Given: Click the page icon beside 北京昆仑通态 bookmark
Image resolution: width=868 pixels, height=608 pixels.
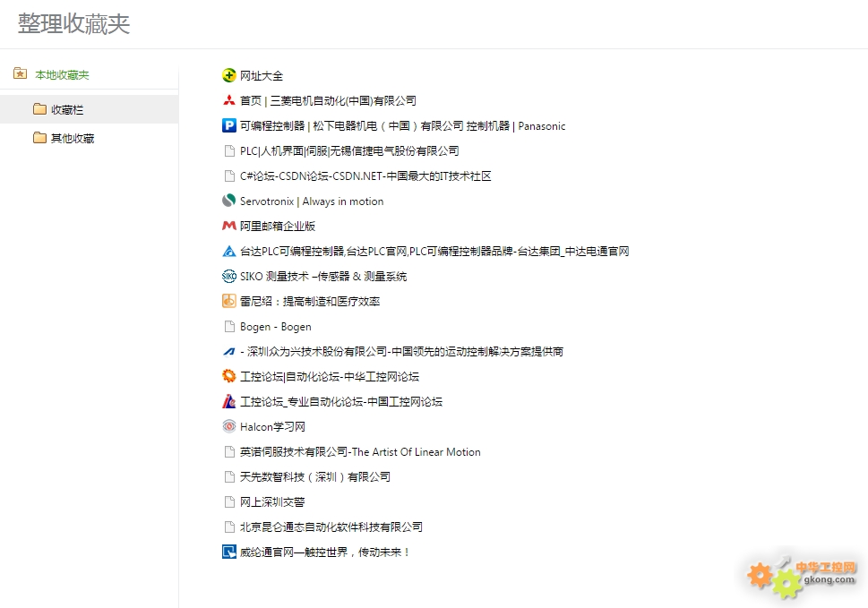Looking at the screenshot, I should [229, 527].
